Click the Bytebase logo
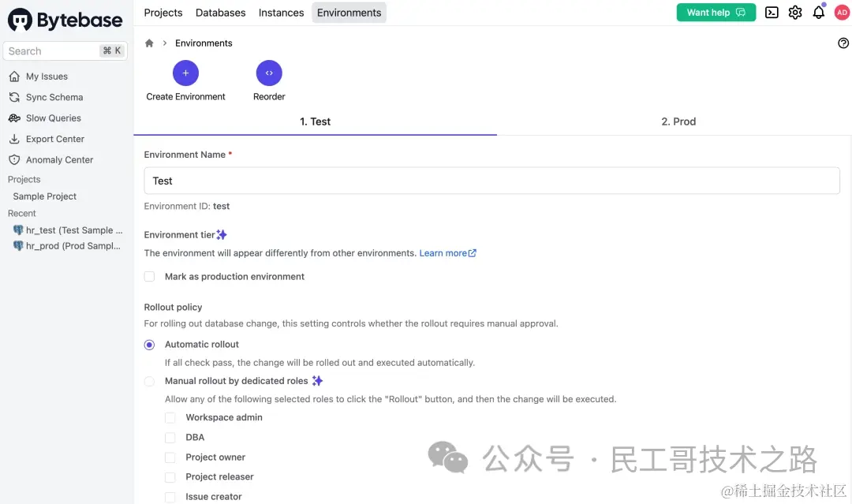Image resolution: width=852 pixels, height=504 pixels. pyautogui.click(x=65, y=20)
